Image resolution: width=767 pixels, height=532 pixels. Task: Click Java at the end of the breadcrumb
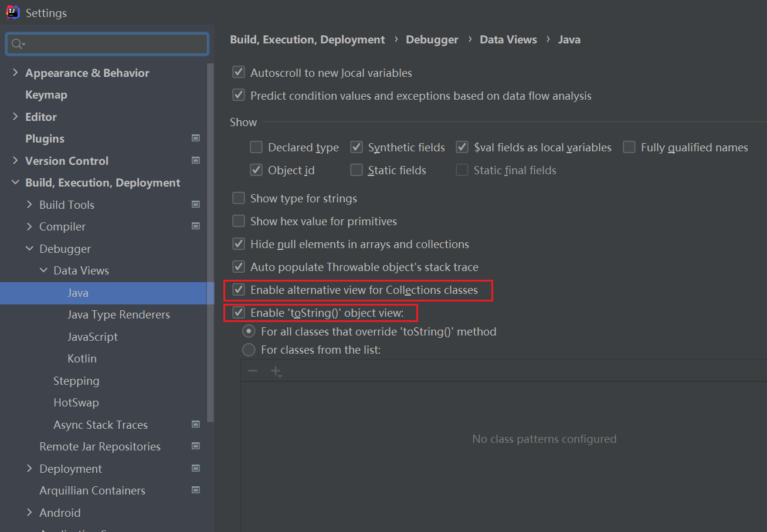[569, 39]
